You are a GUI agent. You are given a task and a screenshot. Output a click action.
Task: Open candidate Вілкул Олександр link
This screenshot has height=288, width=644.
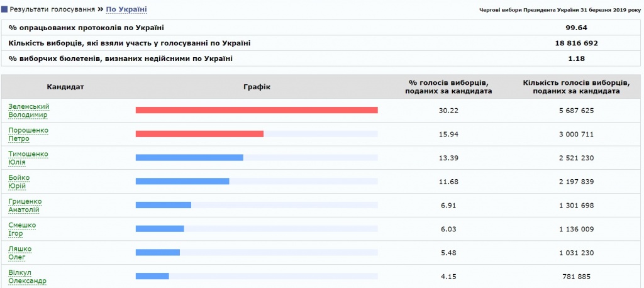27,277
